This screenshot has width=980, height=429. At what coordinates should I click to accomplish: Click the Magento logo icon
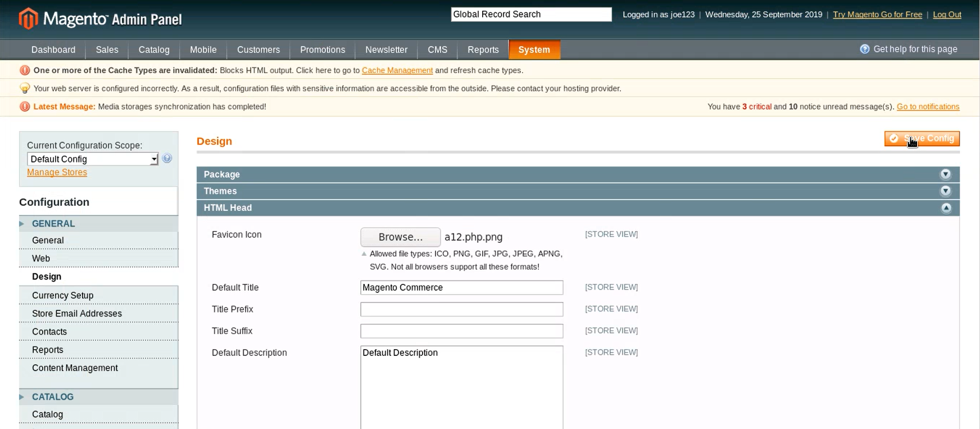point(28,19)
